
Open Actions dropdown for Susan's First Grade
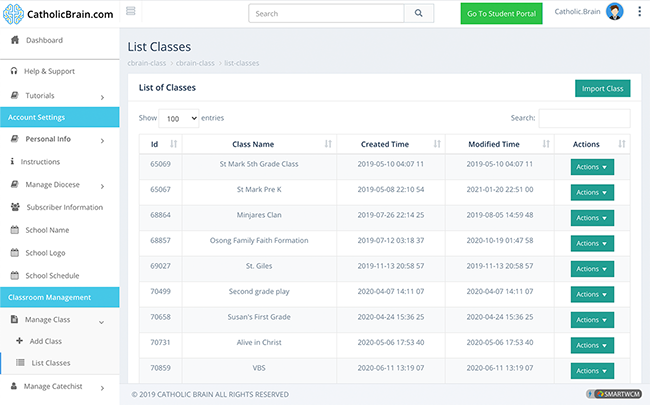click(592, 320)
